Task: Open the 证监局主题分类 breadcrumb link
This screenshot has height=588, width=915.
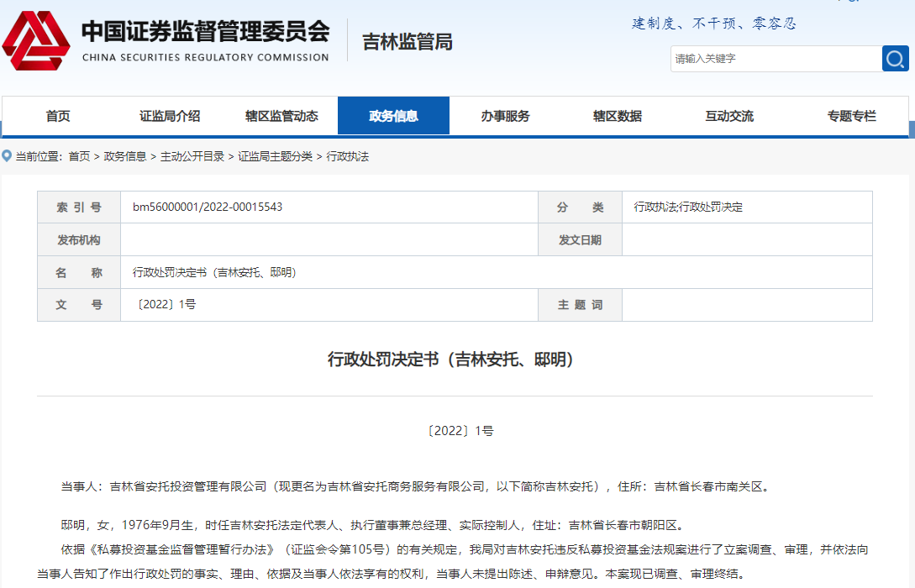Action: coord(275,157)
